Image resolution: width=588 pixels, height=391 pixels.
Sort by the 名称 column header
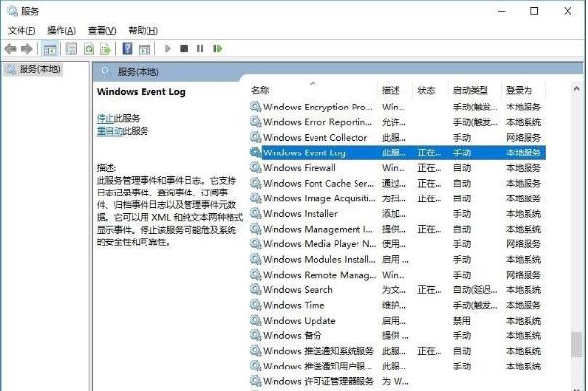[x=314, y=90]
